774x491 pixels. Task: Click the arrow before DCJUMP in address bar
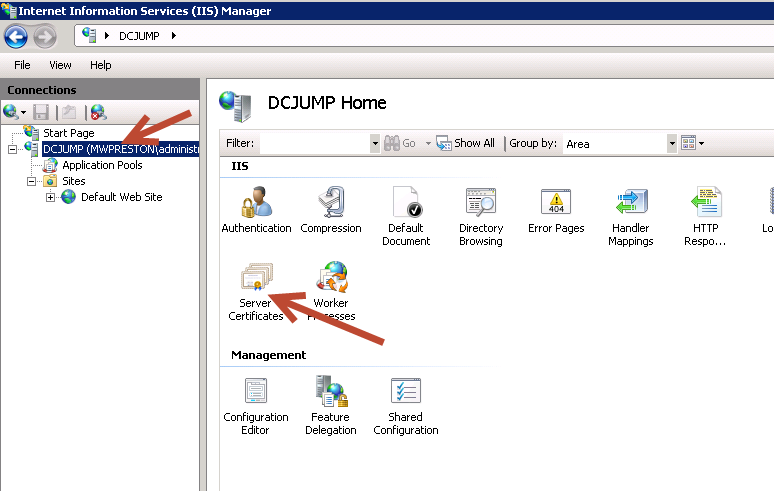(x=107, y=36)
